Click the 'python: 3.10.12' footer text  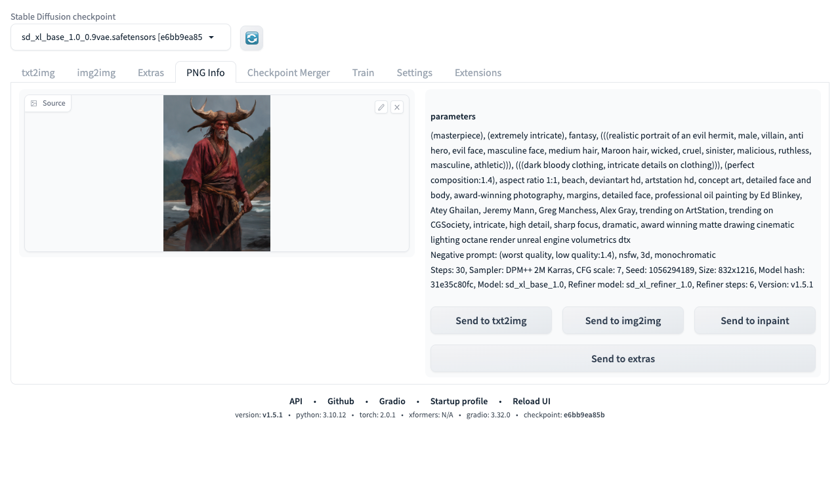point(321,415)
